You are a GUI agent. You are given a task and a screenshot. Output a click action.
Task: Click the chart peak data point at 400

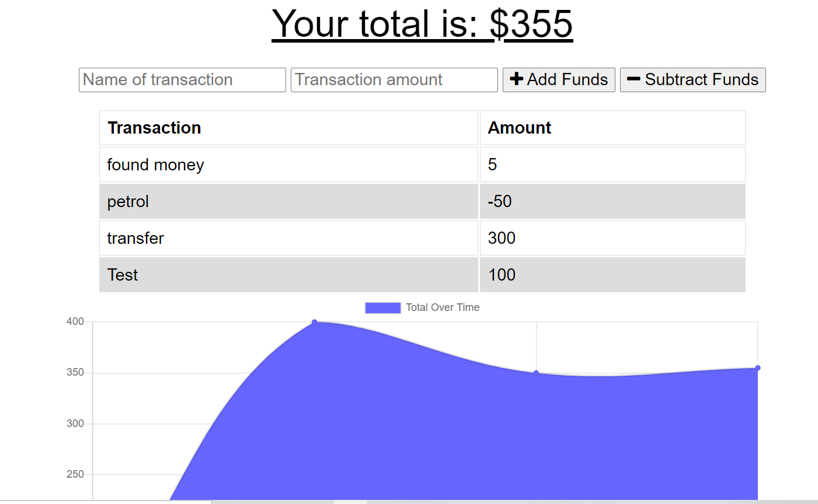point(315,321)
